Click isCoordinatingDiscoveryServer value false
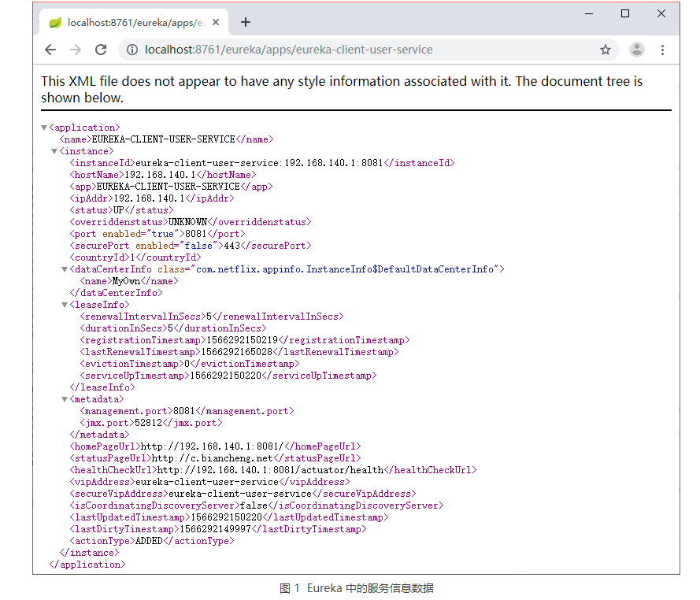 (x=254, y=506)
